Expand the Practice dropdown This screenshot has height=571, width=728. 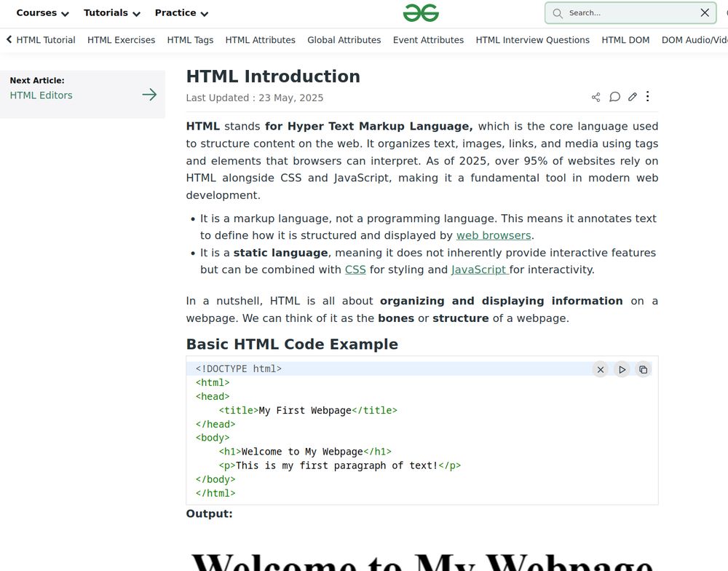tap(180, 13)
